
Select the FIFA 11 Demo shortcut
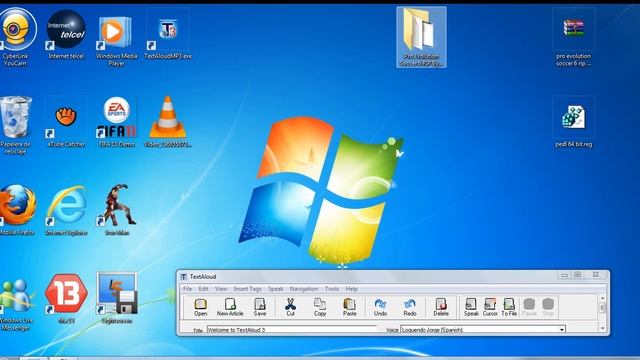[116, 122]
